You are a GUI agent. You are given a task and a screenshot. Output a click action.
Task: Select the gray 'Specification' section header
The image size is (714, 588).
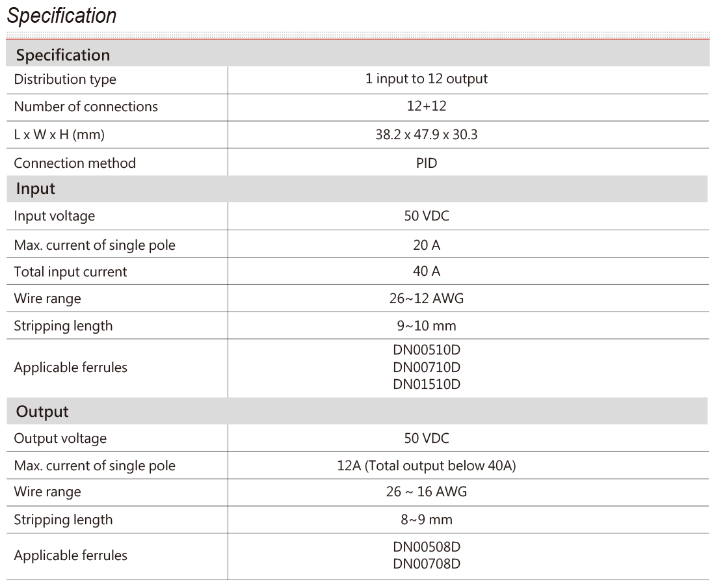(358, 55)
